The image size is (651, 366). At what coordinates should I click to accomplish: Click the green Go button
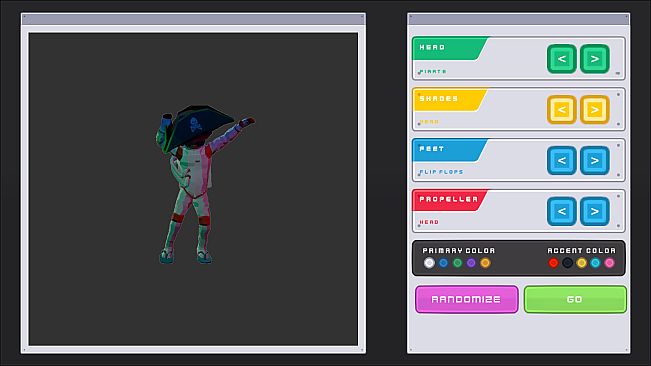[575, 299]
